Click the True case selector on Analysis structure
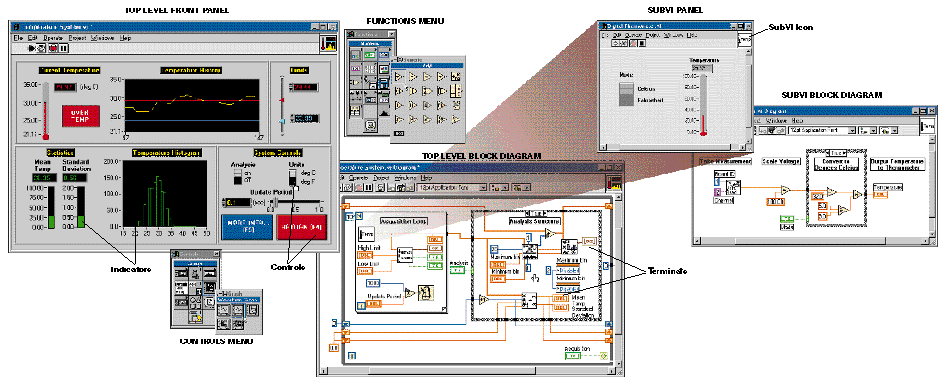The width and height of the screenshot is (949, 387). [535, 214]
